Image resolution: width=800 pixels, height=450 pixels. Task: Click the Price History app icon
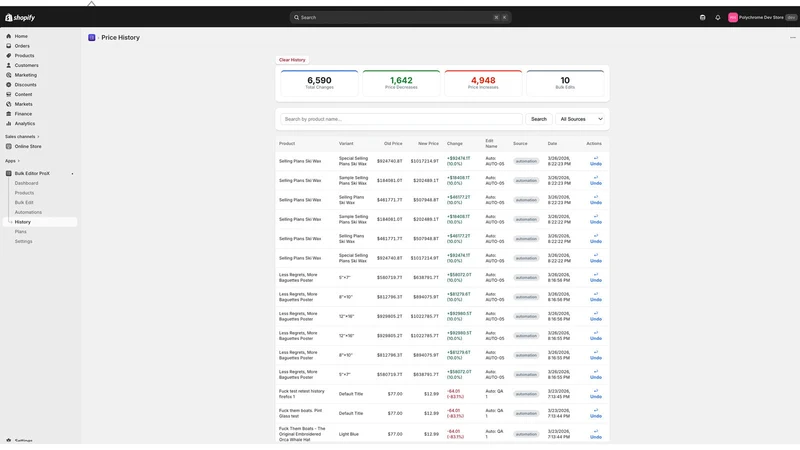tap(92, 38)
